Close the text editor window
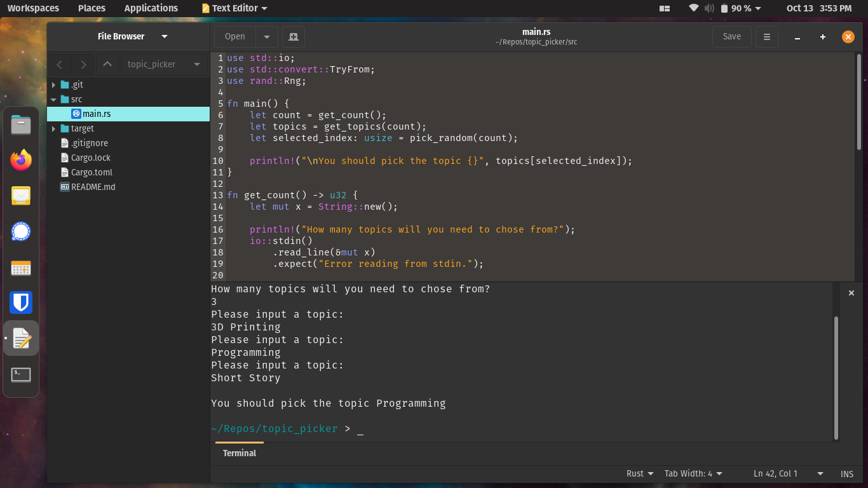Viewport: 868px width, 488px height. (848, 37)
